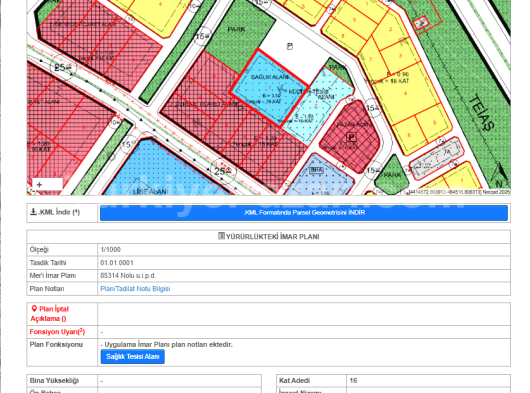This screenshot has width=530, height=393.
Task: Click the boxed BHA label on the map
Action: [x=316, y=170]
